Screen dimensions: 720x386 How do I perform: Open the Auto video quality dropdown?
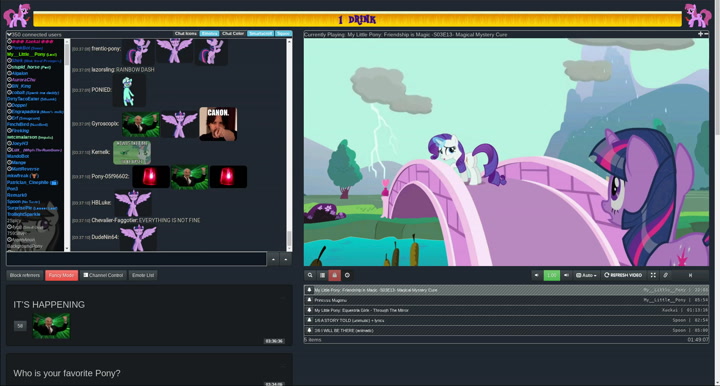point(586,275)
